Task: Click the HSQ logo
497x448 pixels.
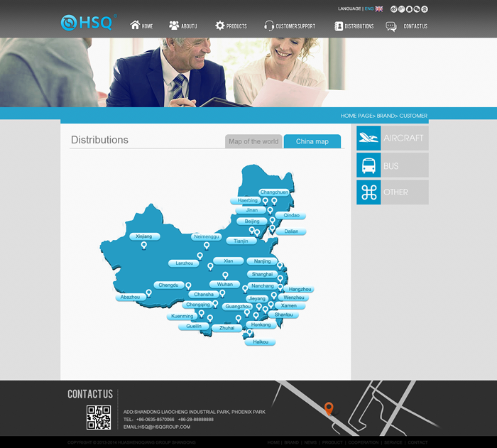Action: click(x=89, y=23)
